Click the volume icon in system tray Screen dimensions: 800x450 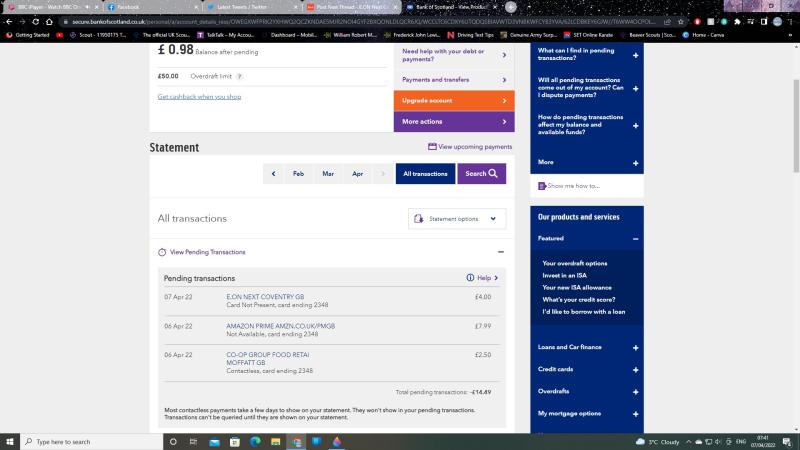[x=718, y=441]
